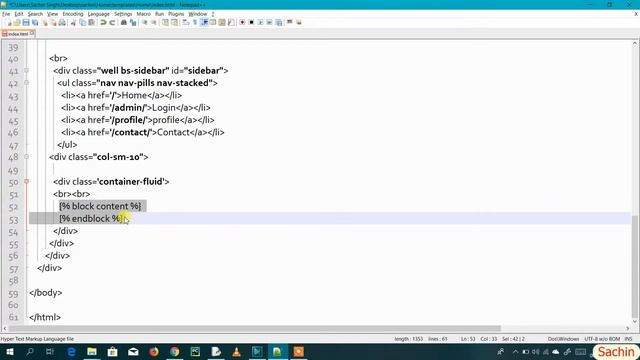Screen dimensions: 640x360
Task: Open File Explorer from the taskbar
Action: coord(92,352)
